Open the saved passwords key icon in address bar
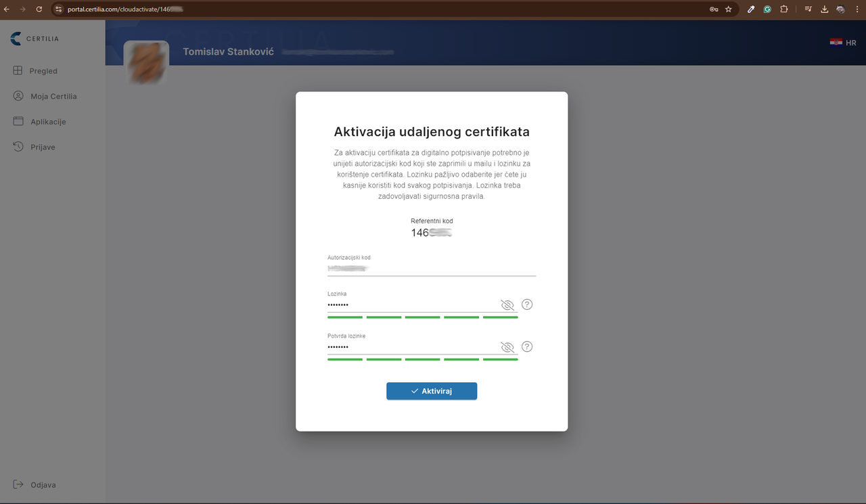The image size is (866, 504). coord(713,9)
